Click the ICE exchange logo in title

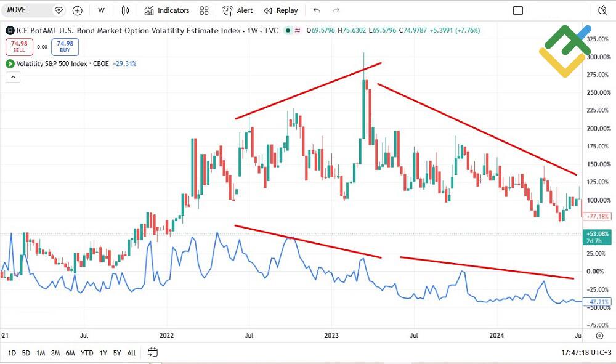10,31
